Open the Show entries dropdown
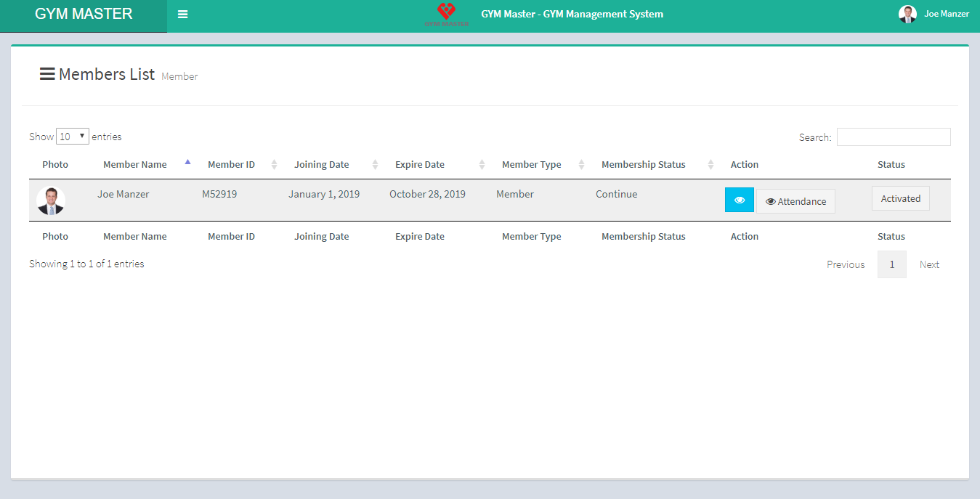 73,137
